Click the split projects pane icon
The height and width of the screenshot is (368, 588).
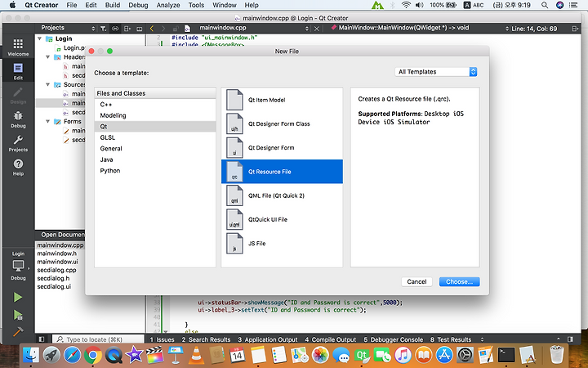(x=127, y=29)
